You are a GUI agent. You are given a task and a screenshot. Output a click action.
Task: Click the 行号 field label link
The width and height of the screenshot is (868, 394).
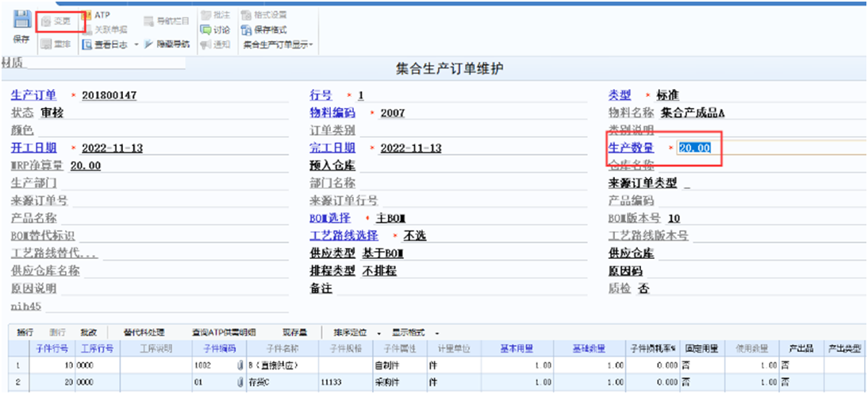click(x=321, y=95)
